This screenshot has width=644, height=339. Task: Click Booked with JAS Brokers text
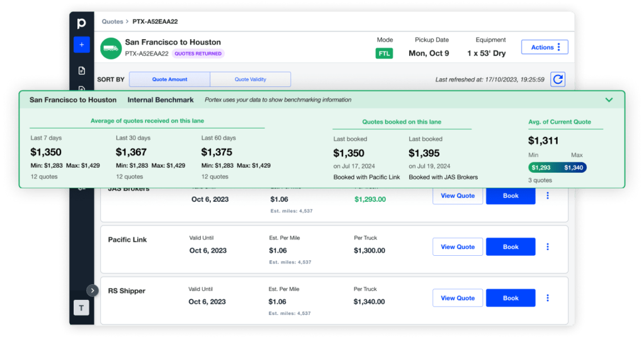click(x=443, y=177)
